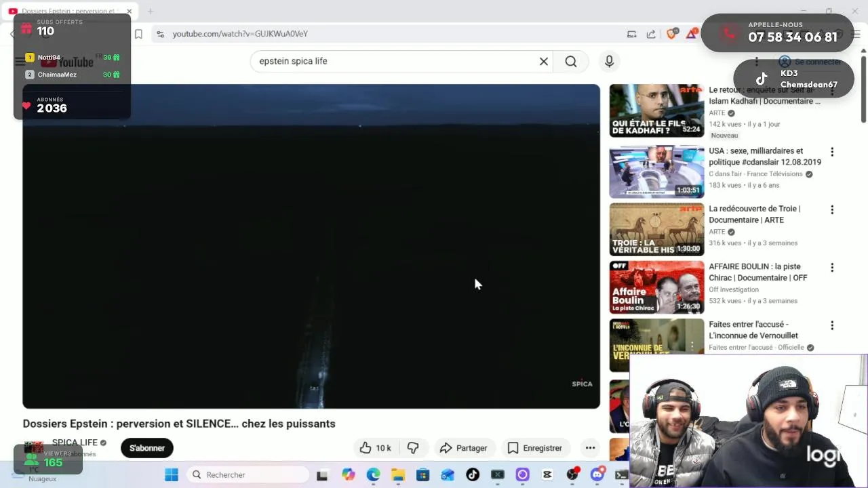Clear the YouTube search query
This screenshot has width=868, height=488.
tap(543, 61)
